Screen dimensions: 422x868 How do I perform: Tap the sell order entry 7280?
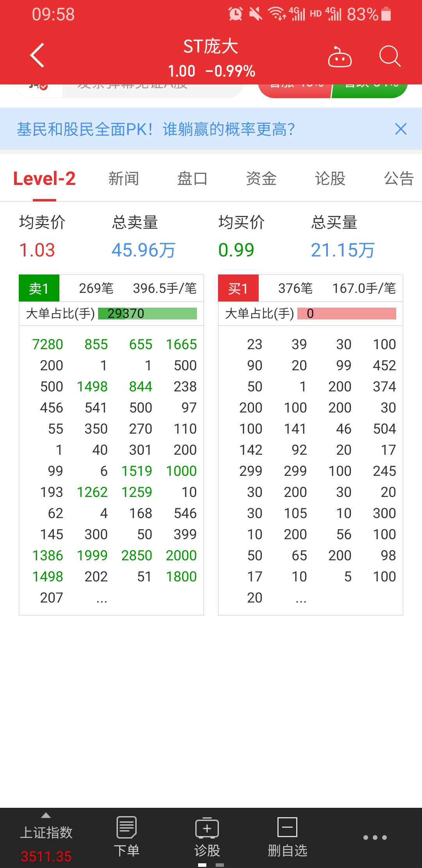[48, 344]
